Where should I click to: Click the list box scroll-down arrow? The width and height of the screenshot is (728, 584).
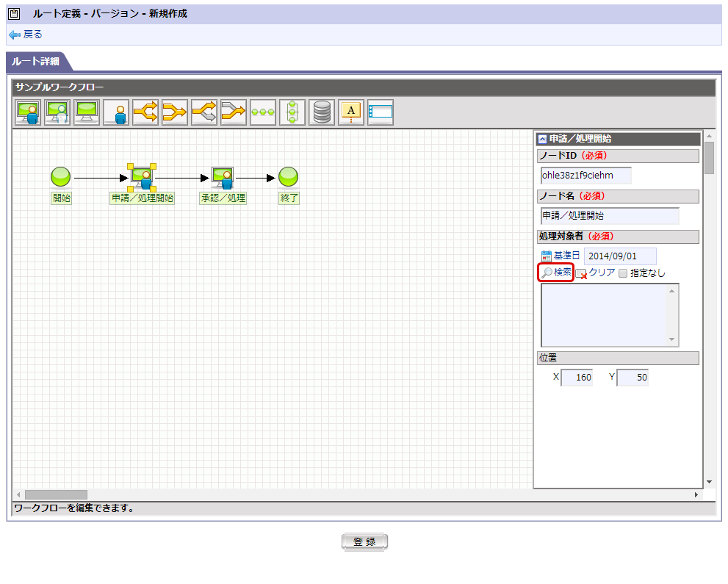[672, 339]
